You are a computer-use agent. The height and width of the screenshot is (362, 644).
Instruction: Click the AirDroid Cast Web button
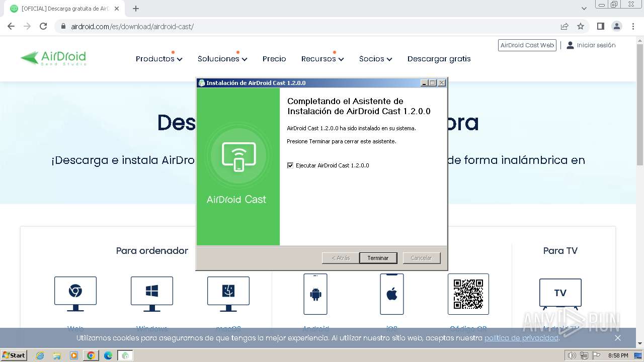point(527,45)
